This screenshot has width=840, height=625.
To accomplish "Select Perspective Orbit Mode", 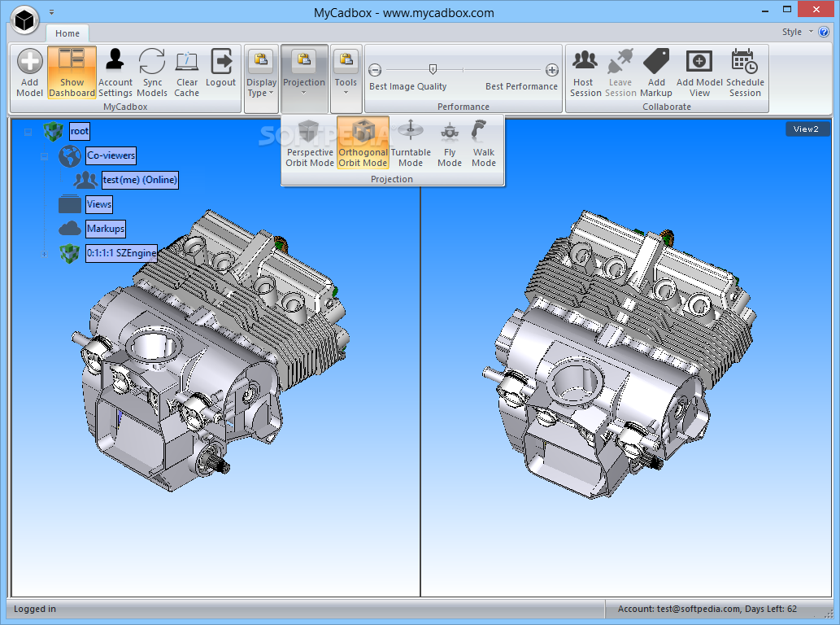I will 310,143.
